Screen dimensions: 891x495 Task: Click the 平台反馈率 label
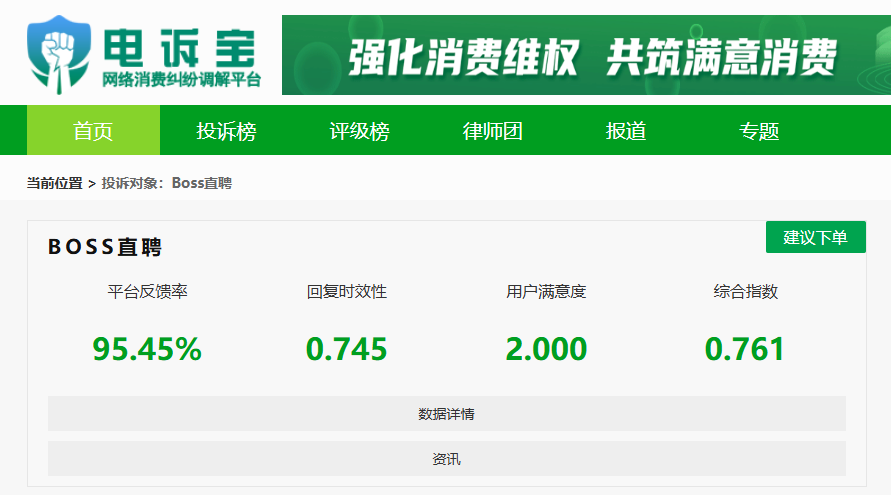click(147, 292)
